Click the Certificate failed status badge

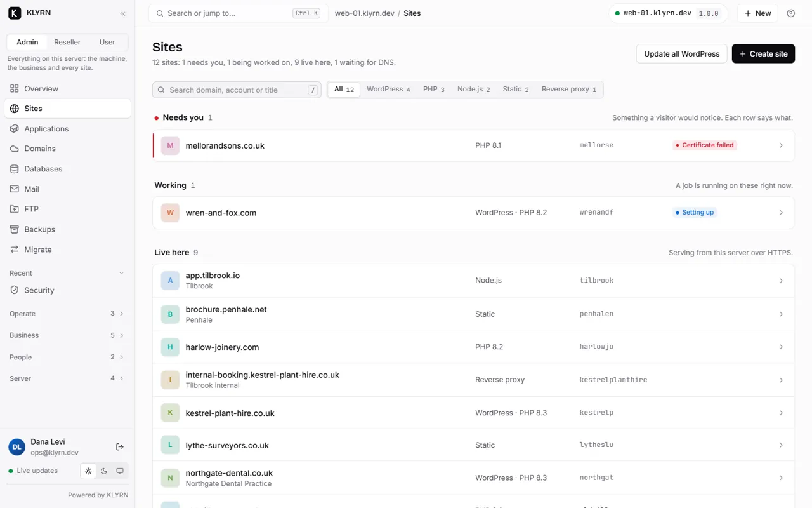705,145
